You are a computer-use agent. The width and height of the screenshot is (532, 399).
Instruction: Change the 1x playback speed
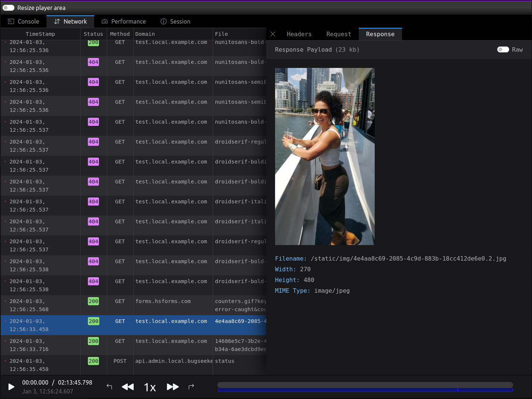[150, 387]
